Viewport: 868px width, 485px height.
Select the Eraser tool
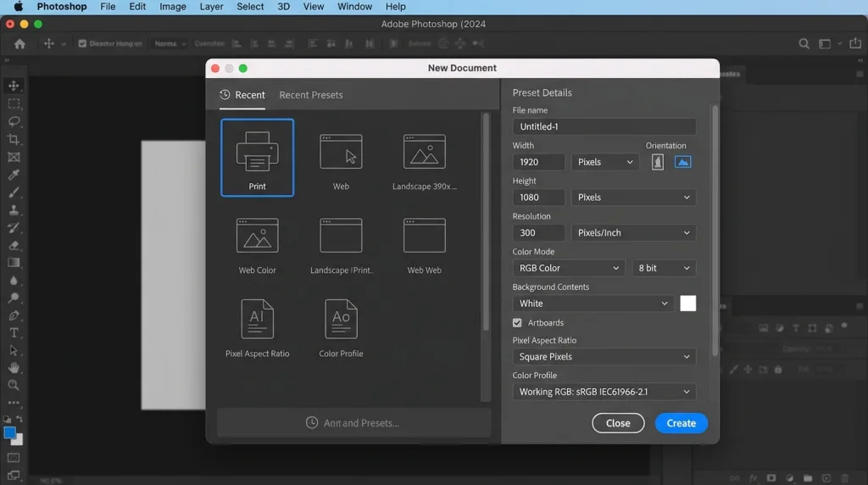(14, 245)
